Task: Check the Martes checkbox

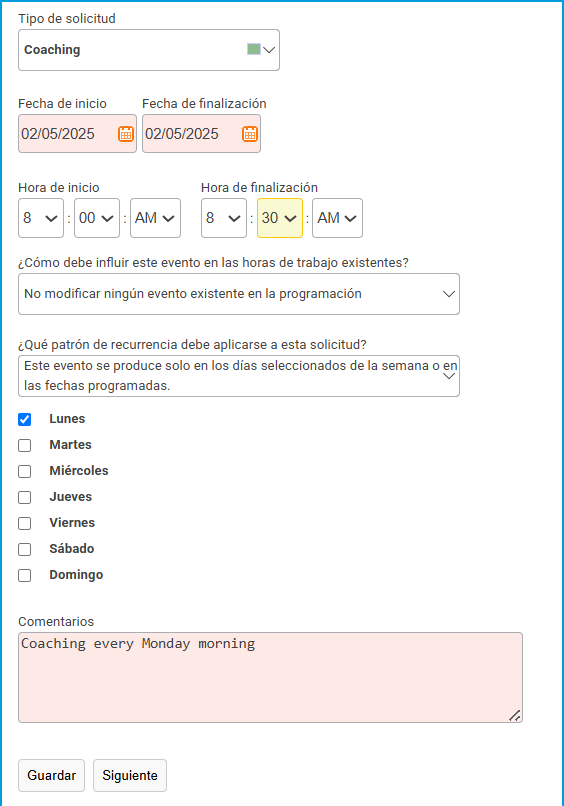Action: pyautogui.click(x=25, y=445)
